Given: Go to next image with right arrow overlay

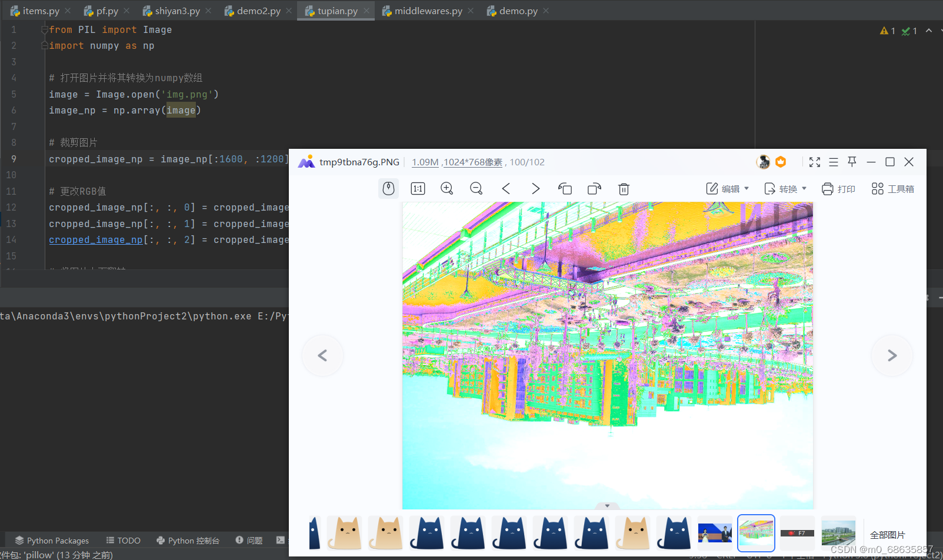Looking at the screenshot, I should (892, 355).
